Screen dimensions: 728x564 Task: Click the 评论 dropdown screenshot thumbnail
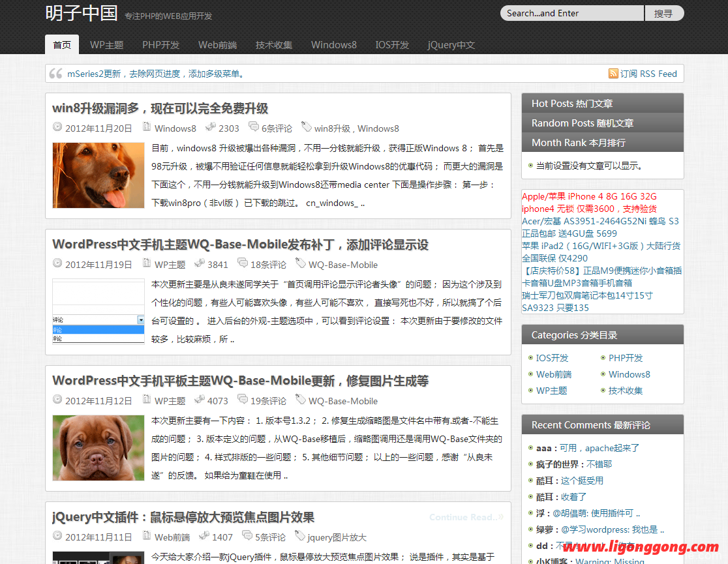[99, 311]
